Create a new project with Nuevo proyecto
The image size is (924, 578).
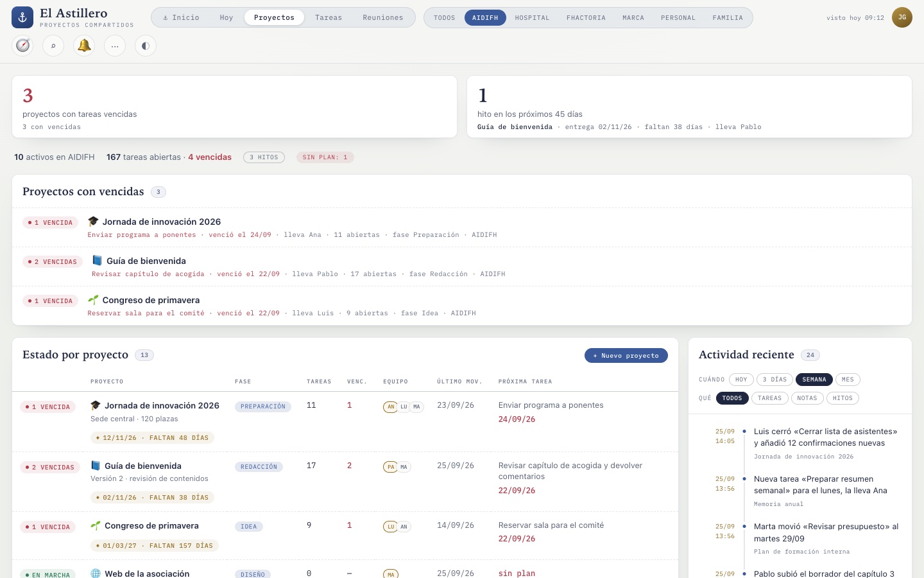pyautogui.click(x=626, y=355)
